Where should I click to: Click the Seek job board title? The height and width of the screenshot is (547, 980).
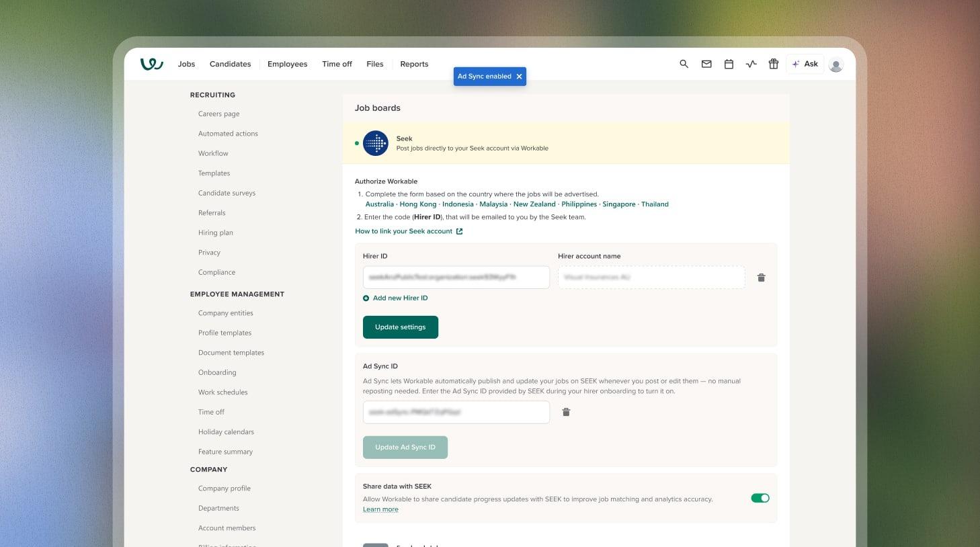tap(404, 139)
